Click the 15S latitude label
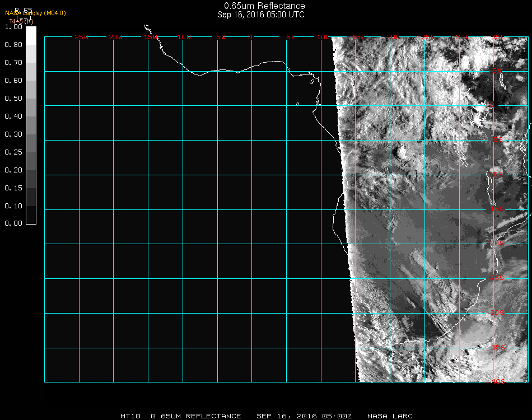 [497, 209]
